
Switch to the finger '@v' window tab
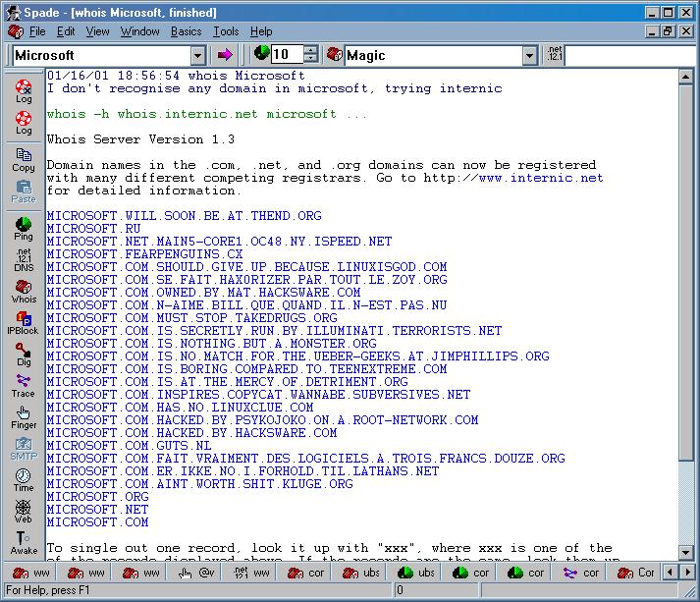pos(196,573)
